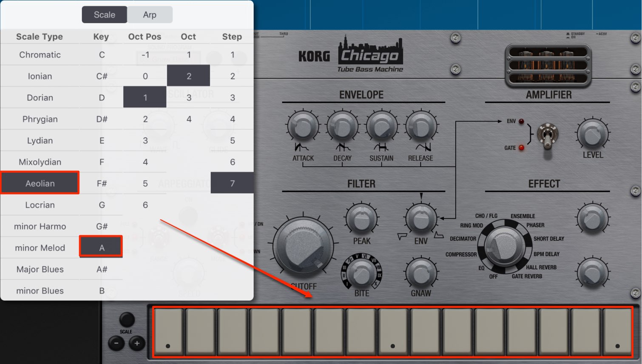Set Oct Pos to 6

pos(145,205)
